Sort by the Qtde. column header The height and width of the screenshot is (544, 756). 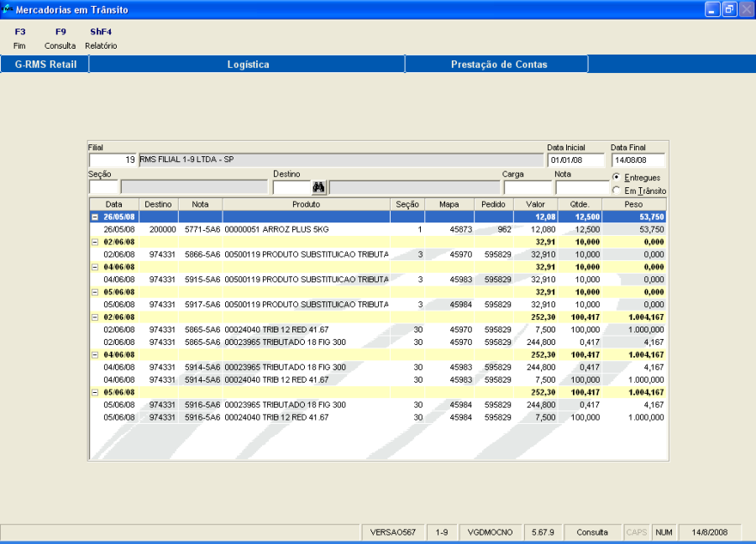pyautogui.click(x=580, y=204)
